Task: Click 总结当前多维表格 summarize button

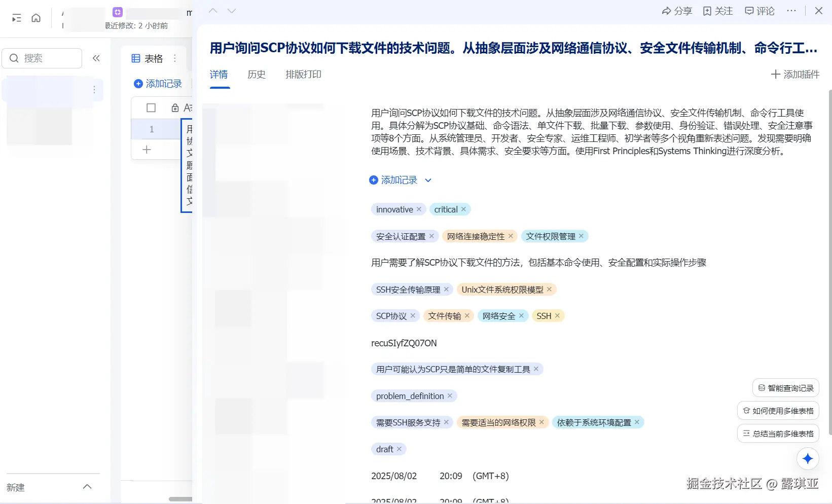Action: [778, 434]
